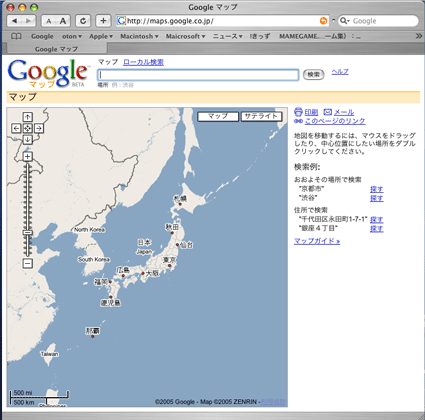
Task: Recenter map with the center pan button
Action: (28, 128)
